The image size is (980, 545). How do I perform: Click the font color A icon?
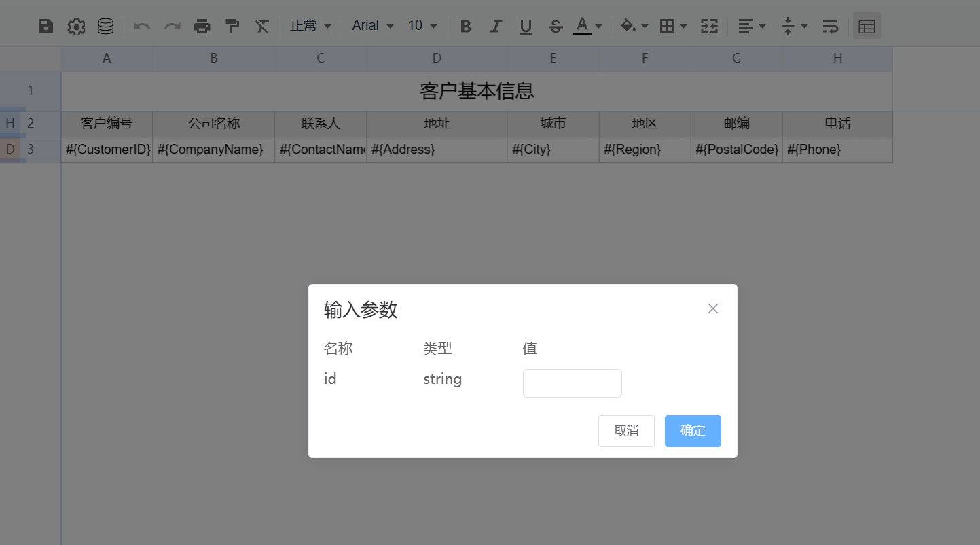tap(582, 26)
